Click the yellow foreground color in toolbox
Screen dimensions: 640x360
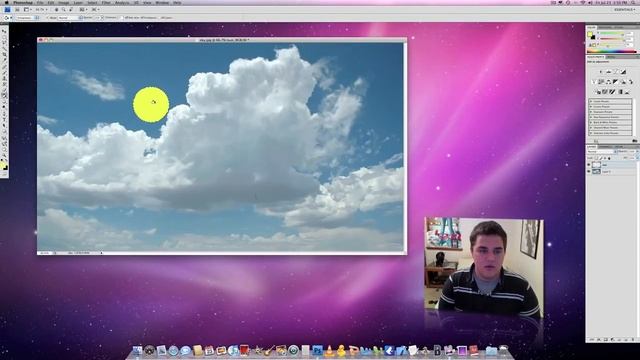[x=3, y=165]
